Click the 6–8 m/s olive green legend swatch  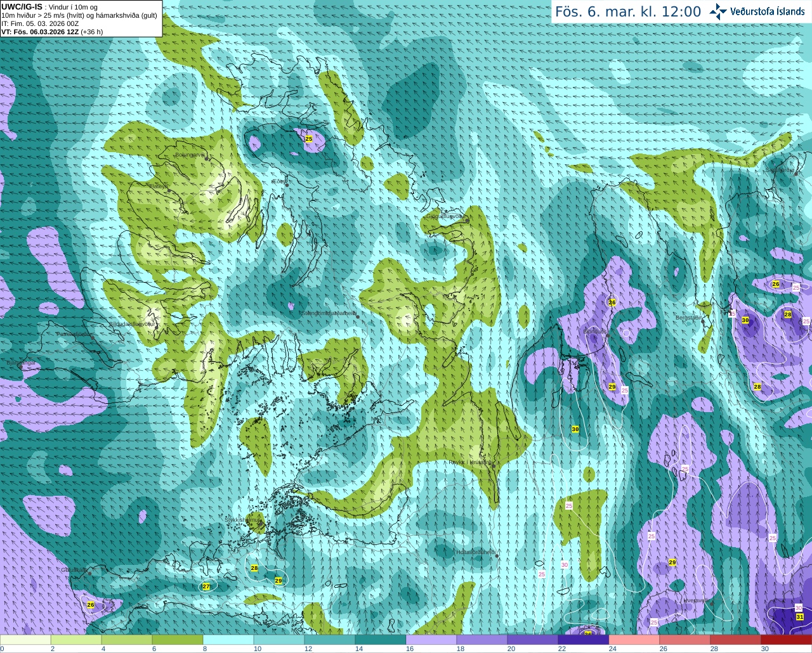[x=178, y=640]
